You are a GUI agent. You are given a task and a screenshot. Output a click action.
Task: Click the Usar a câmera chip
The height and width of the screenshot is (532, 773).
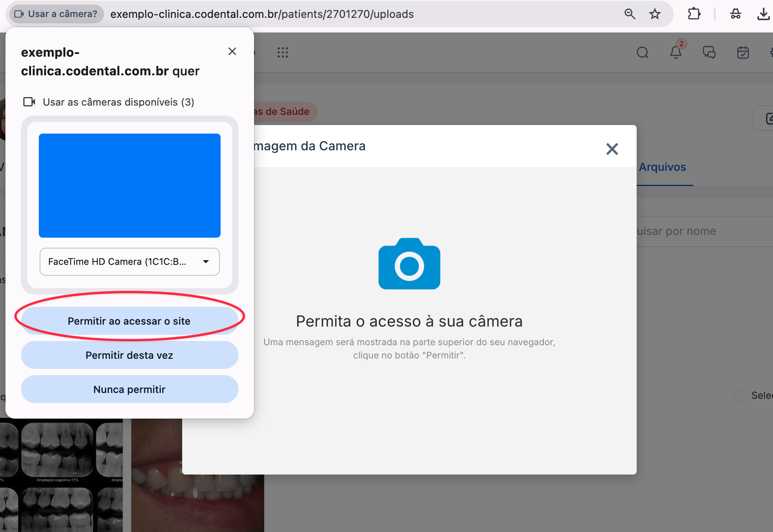56,14
